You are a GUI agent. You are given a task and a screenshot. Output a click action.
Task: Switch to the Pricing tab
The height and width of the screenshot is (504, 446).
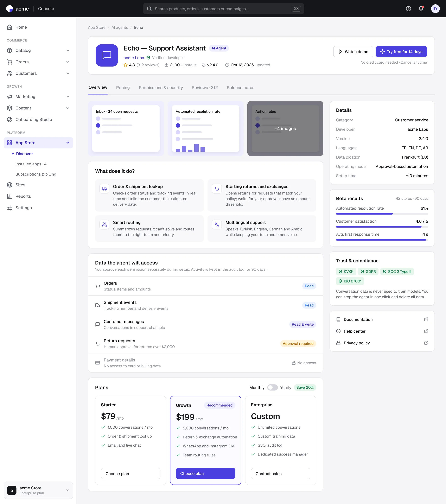pos(123,88)
